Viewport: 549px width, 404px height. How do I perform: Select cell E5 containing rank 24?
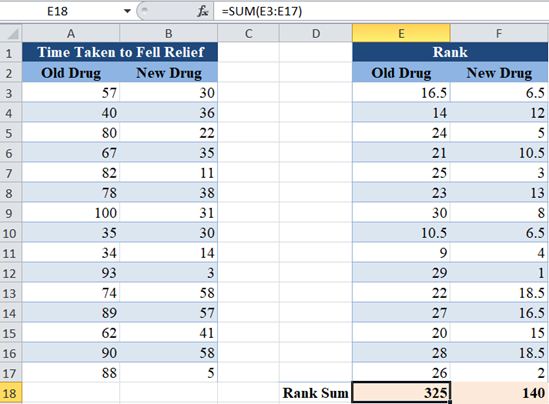coord(401,132)
